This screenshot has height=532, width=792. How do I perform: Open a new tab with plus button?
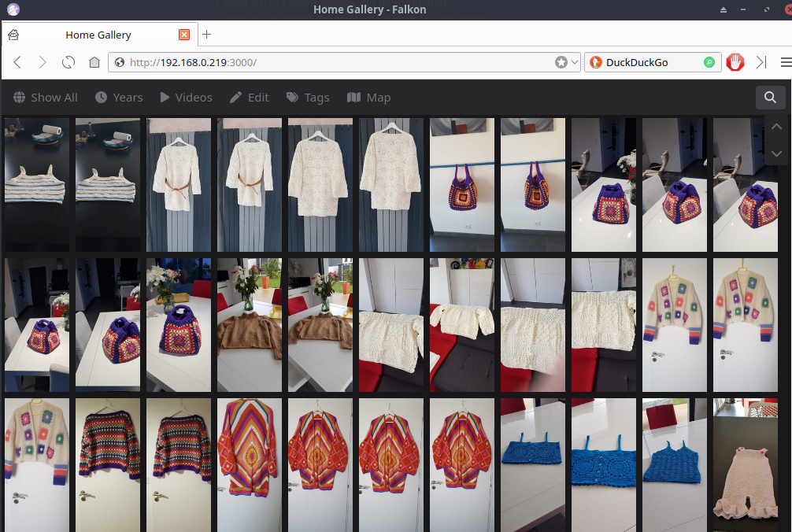click(207, 35)
